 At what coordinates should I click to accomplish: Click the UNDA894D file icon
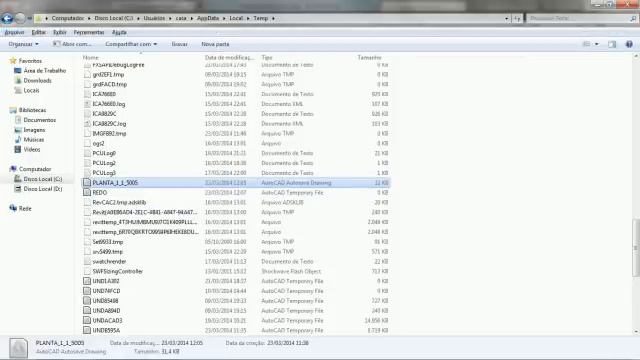(x=87, y=311)
